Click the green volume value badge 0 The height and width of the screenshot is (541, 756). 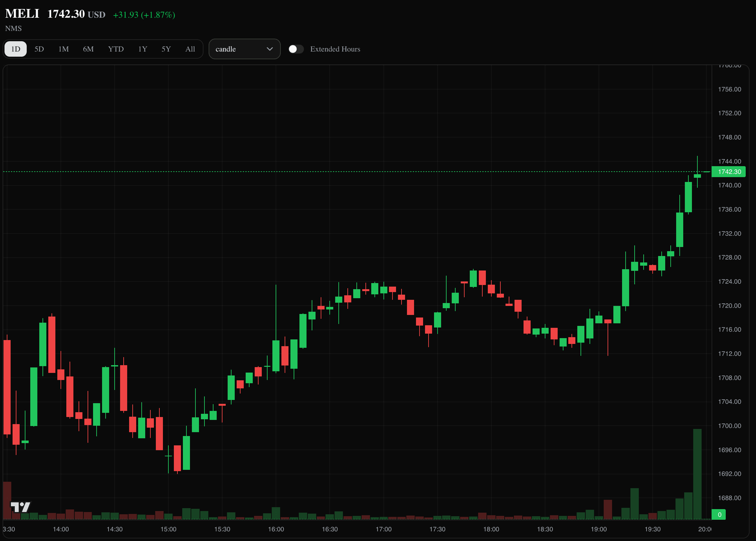719,515
